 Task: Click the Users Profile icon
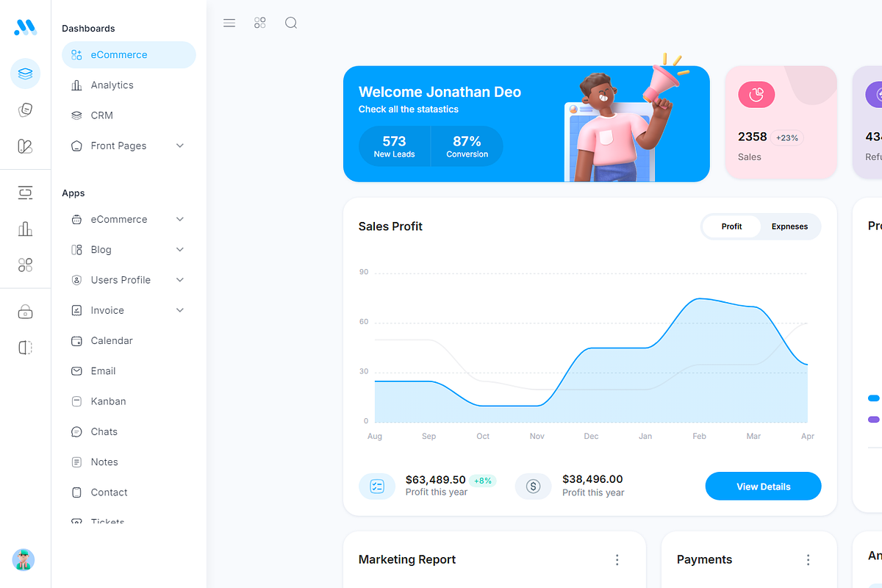76,280
